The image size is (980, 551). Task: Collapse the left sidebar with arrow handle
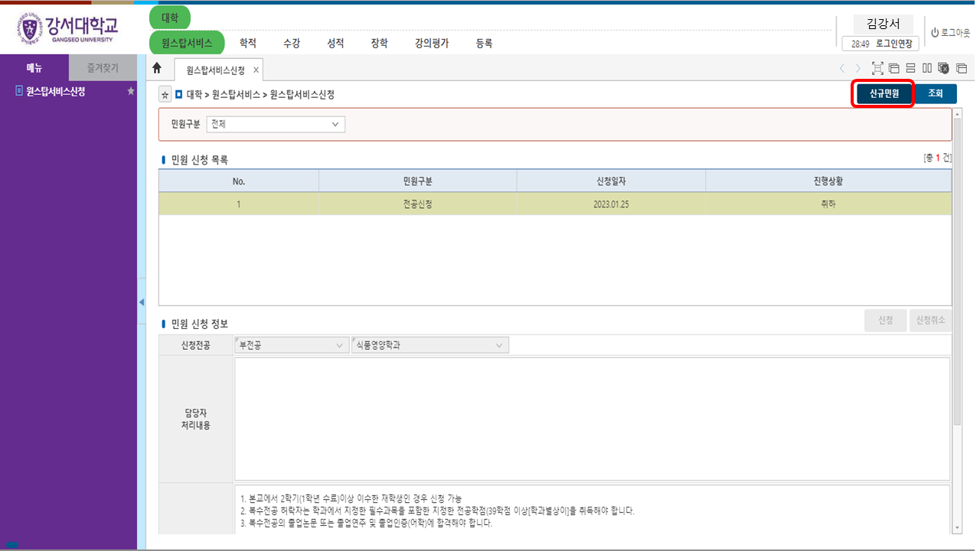pos(141,302)
